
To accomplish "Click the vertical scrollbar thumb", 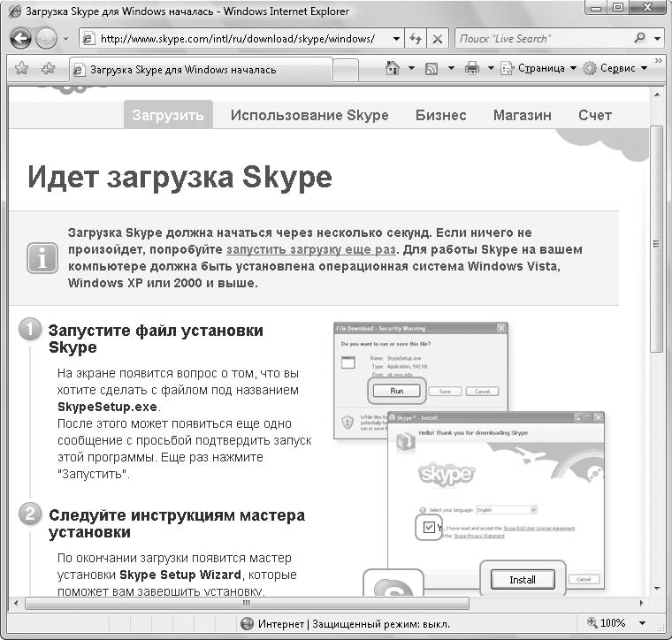I will point(657,239).
